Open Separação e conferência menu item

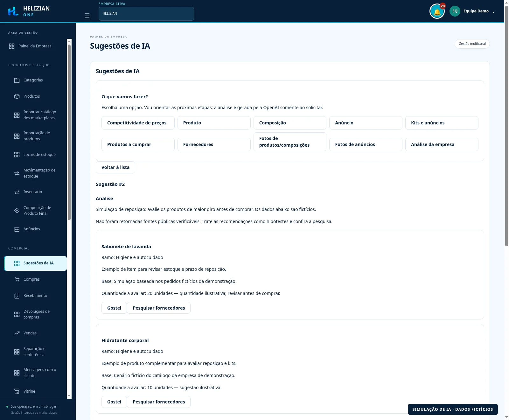(35, 352)
